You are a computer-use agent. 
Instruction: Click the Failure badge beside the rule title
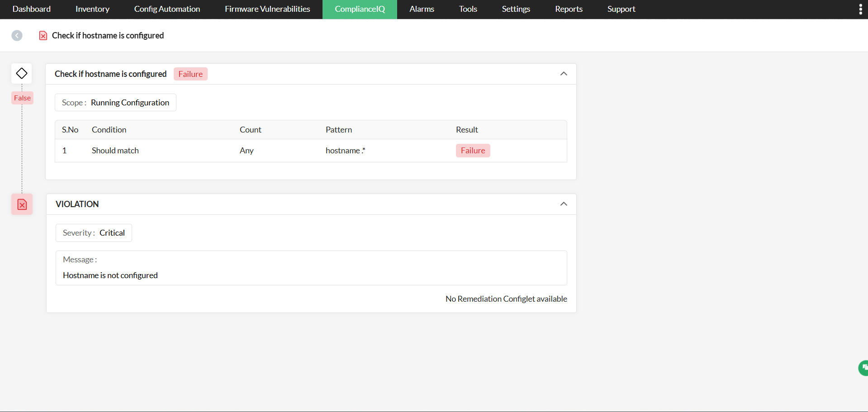click(190, 74)
